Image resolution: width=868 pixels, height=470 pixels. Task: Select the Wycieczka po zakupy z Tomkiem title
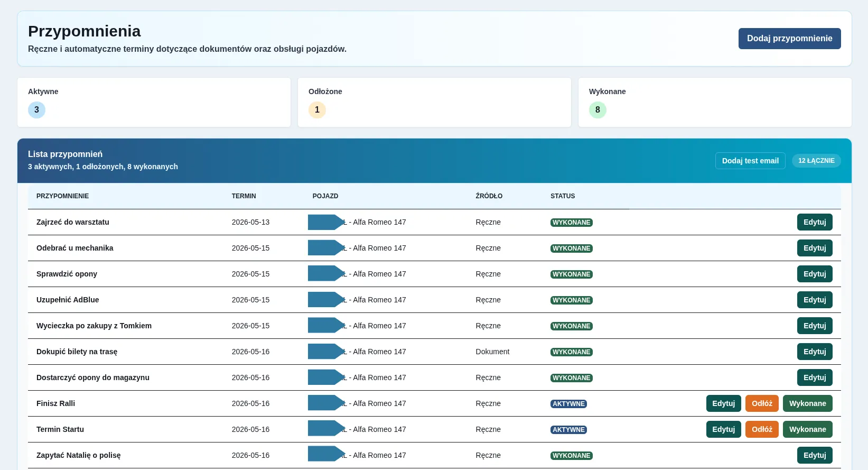pyautogui.click(x=94, y=326)
